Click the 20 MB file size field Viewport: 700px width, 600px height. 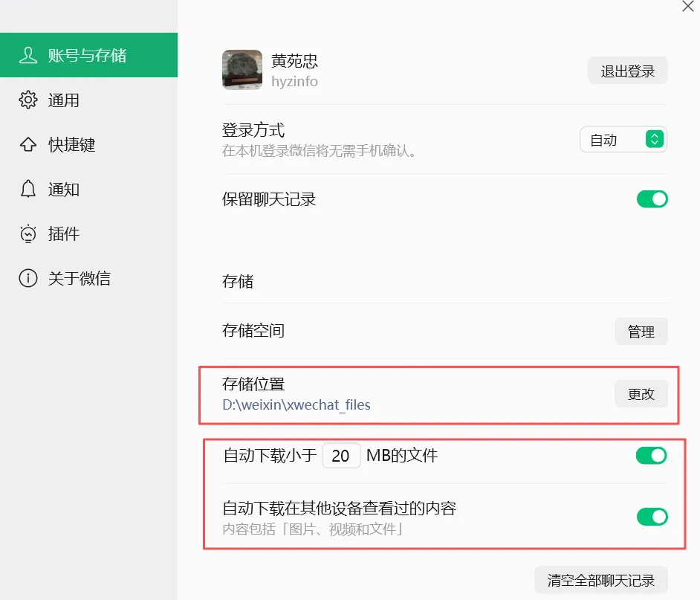341,456
